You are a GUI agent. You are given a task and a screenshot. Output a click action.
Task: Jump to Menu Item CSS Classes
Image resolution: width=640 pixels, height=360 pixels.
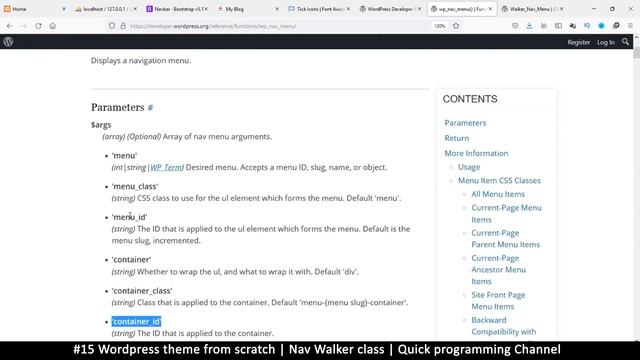(x=499, y=180)
